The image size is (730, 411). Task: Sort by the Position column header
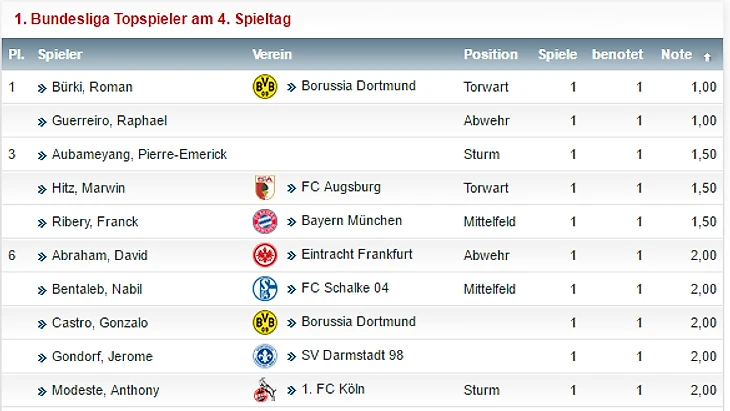(x=490, y=55)
